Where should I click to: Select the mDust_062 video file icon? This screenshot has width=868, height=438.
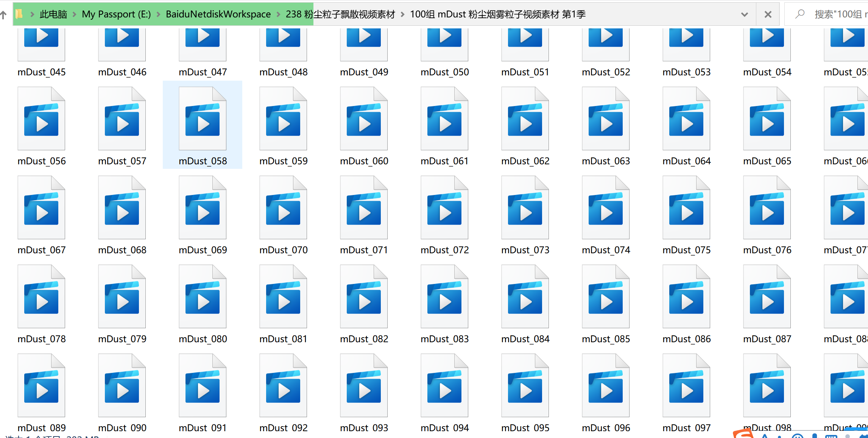point(525,118)
